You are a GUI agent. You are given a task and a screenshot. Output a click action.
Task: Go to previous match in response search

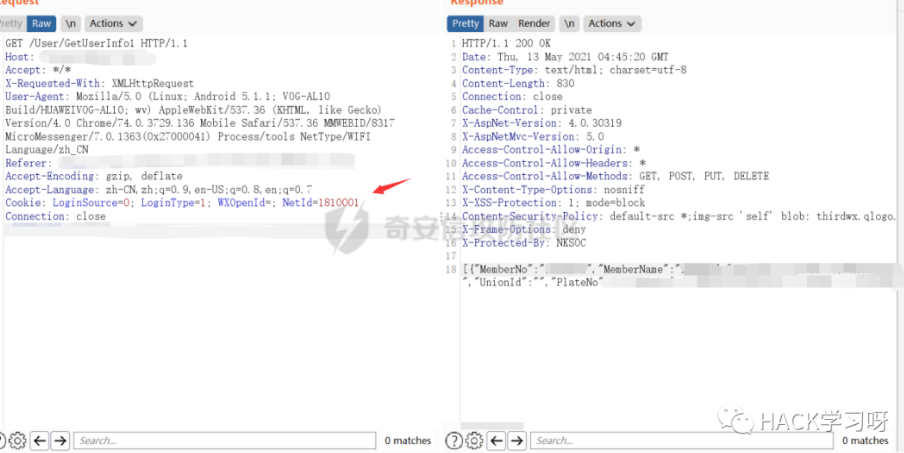point(496,441)
